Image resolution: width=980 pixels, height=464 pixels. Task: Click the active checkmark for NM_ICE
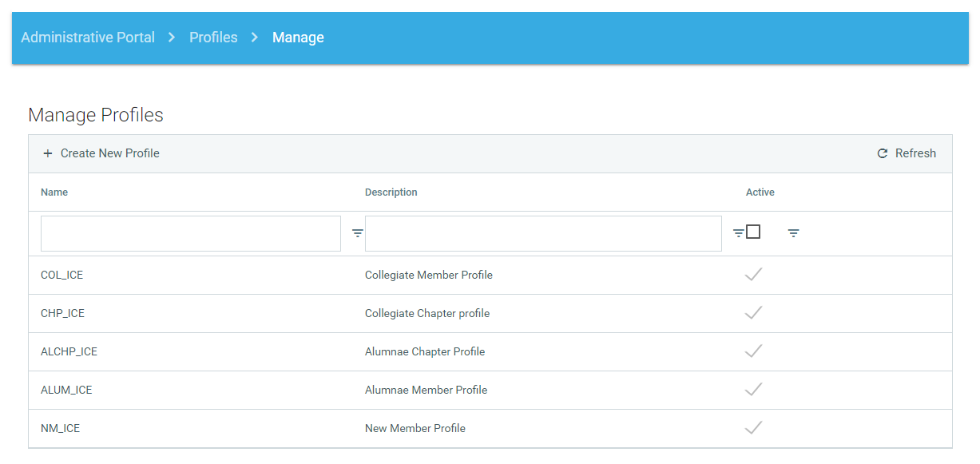pyautogui.click(x=753, y=428)
